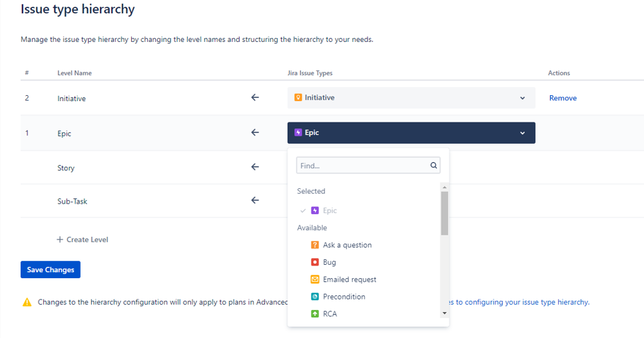Click the orange Ask a question icon
Viewport: 644px width, 338px height.
tap(314, 245)
